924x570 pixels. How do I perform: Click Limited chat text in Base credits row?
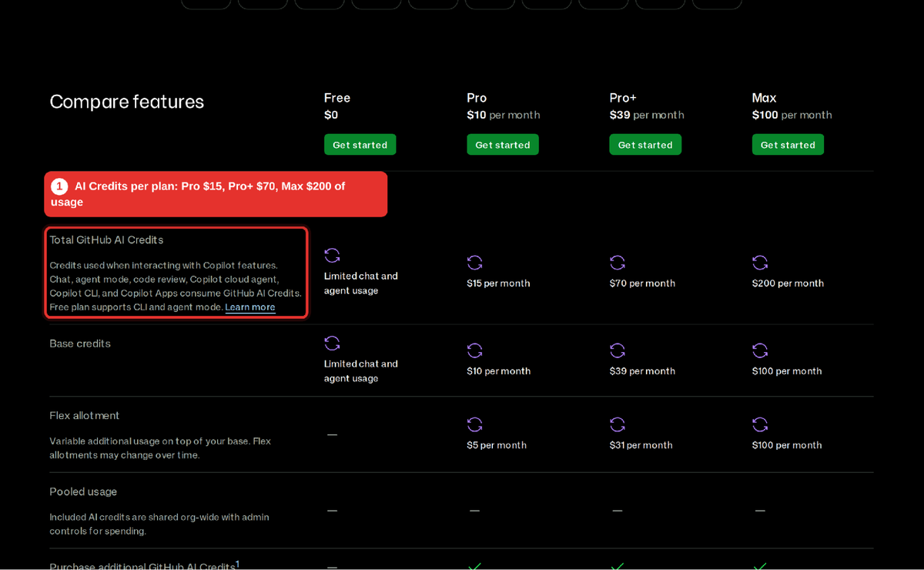361,370
